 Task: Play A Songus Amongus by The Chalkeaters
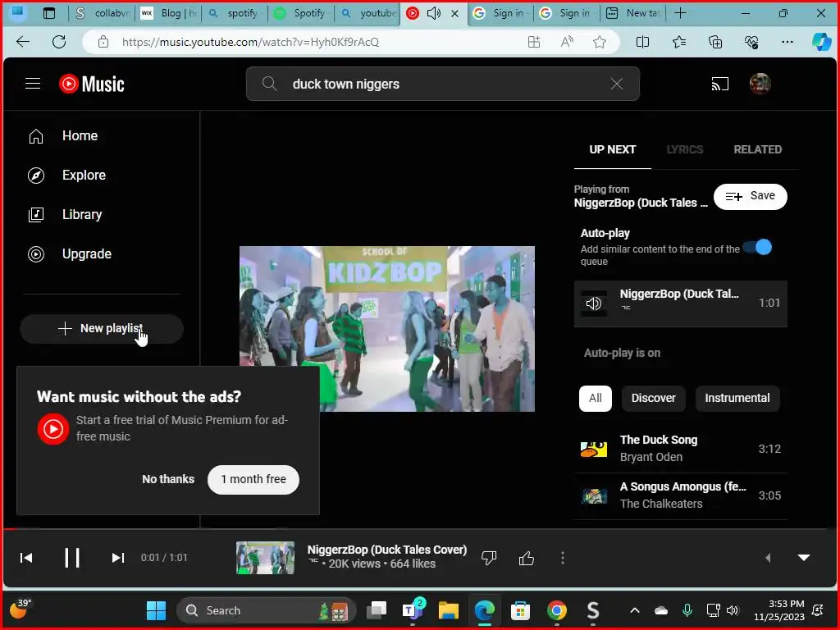coord(680,496)
